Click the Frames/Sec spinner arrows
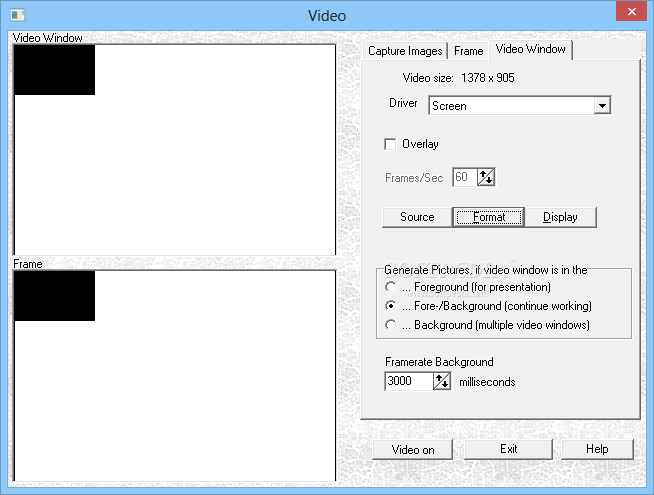Viewport: 654px width, 495px height. coord(486,177)
